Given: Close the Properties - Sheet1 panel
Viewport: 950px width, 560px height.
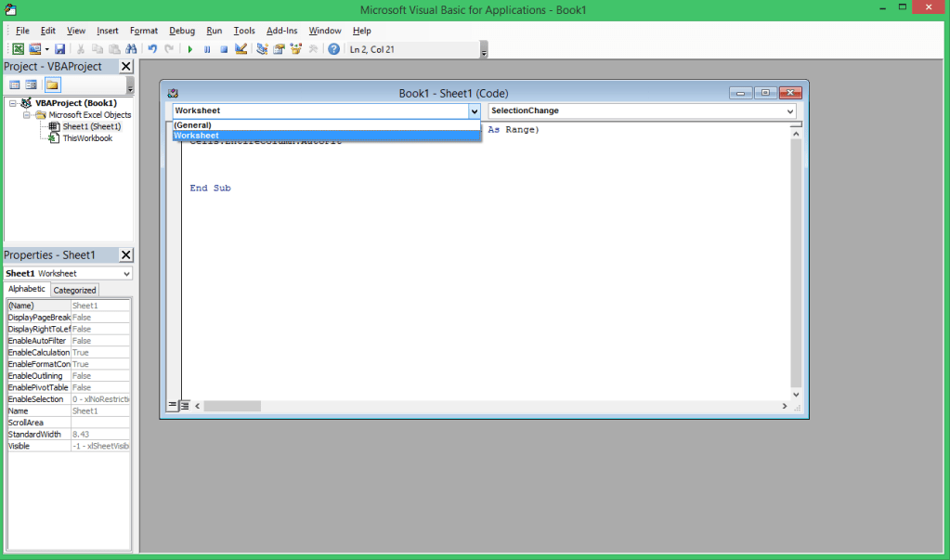Looking at the screenshot, I should tap(126, 255).
